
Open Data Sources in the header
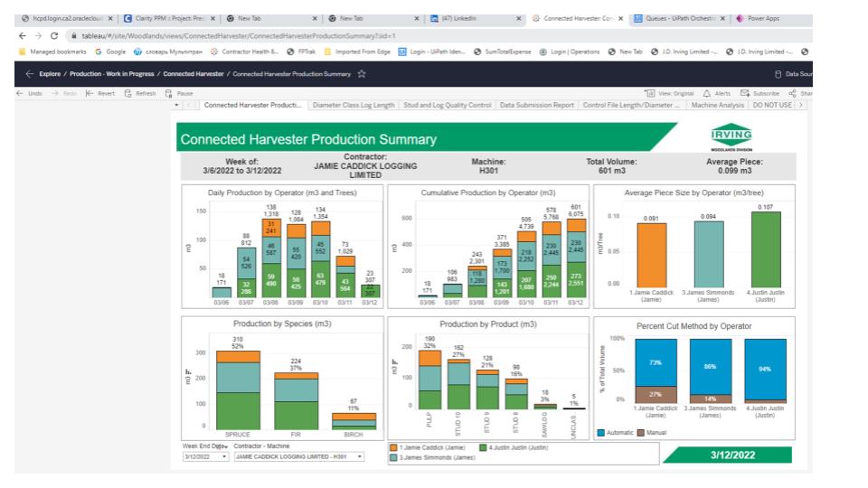[x=793, y=73]
